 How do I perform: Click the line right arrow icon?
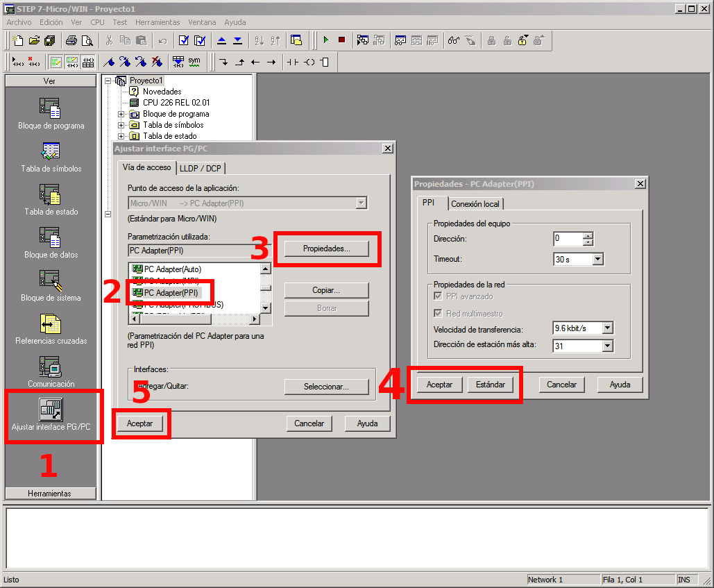[271, 62]
